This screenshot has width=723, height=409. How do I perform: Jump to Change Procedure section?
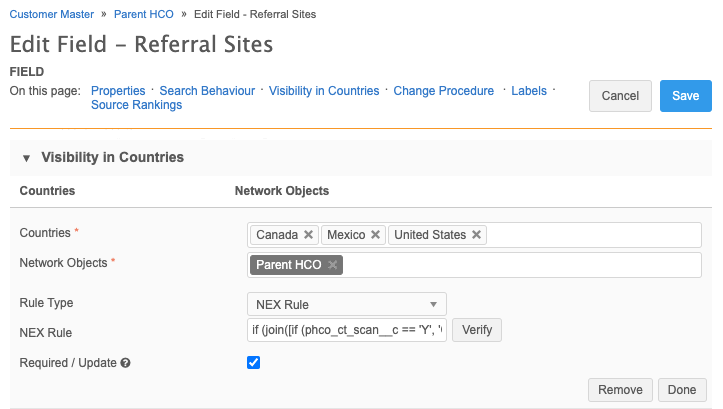443,91
